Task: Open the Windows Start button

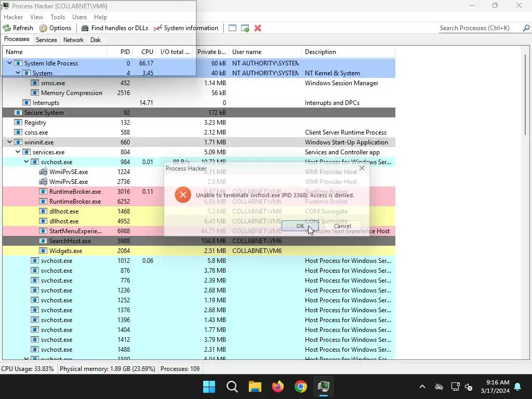Action: [x=209, y=387]
